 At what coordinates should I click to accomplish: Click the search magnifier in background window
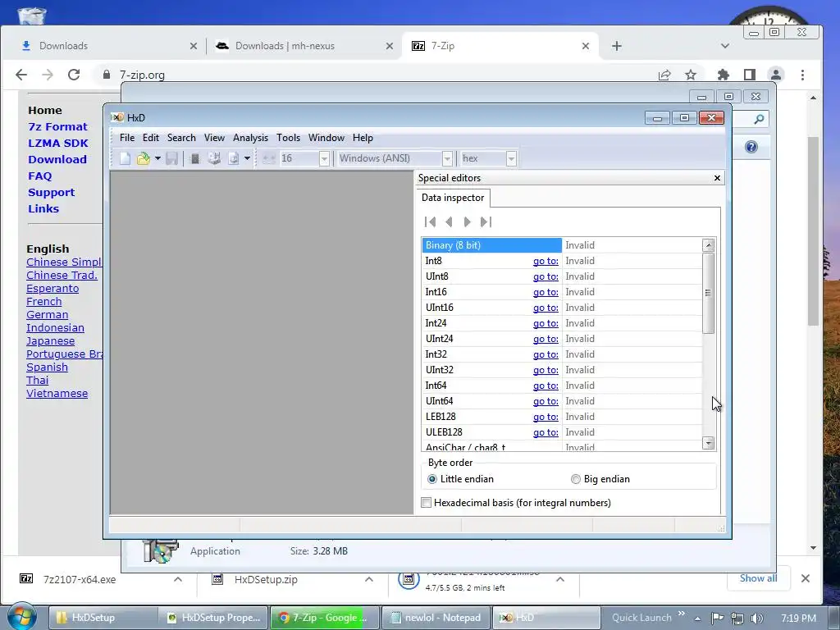pos(759,119)
